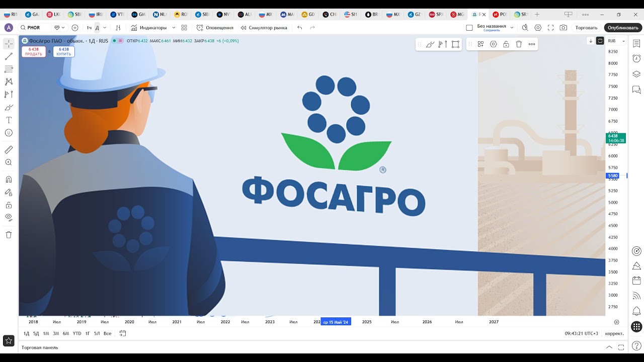Expand the RUB currency dropdown
This screenshot has width=644, height=362.
pyautogui.click(x=616, y=41)
